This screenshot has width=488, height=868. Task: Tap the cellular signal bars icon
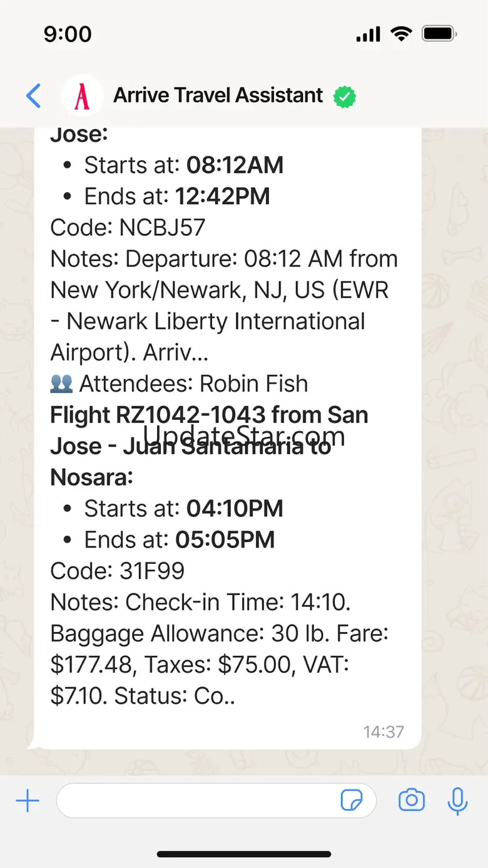tap(368, 34)
